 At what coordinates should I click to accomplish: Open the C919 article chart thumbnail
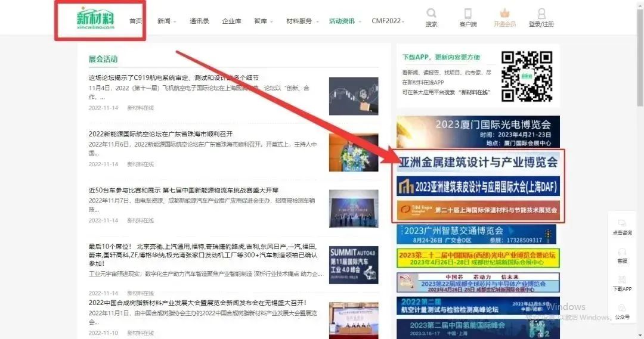pos(354,96)
